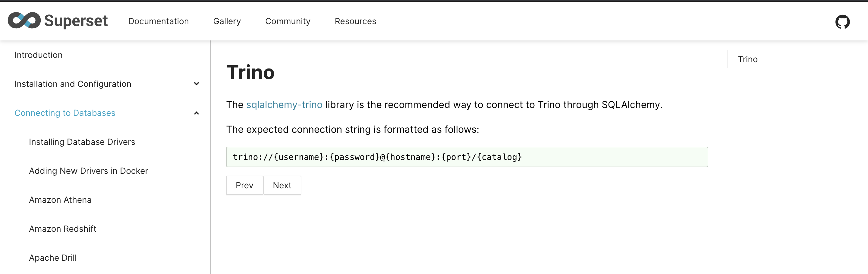Open the Introduction sidebar page
Image resolution: width=868 pixels, height=274 pixels.
[38, 55]
